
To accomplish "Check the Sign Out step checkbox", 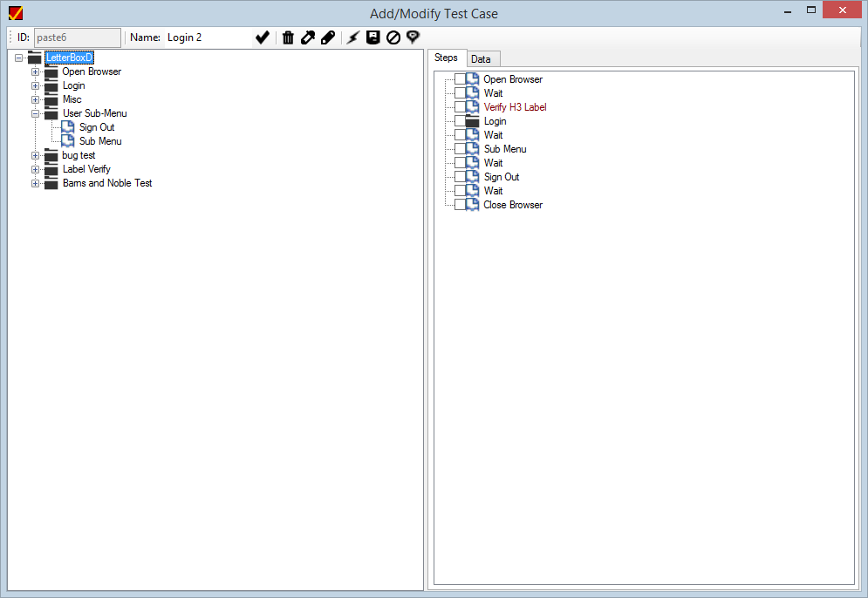I will point(460,176).
